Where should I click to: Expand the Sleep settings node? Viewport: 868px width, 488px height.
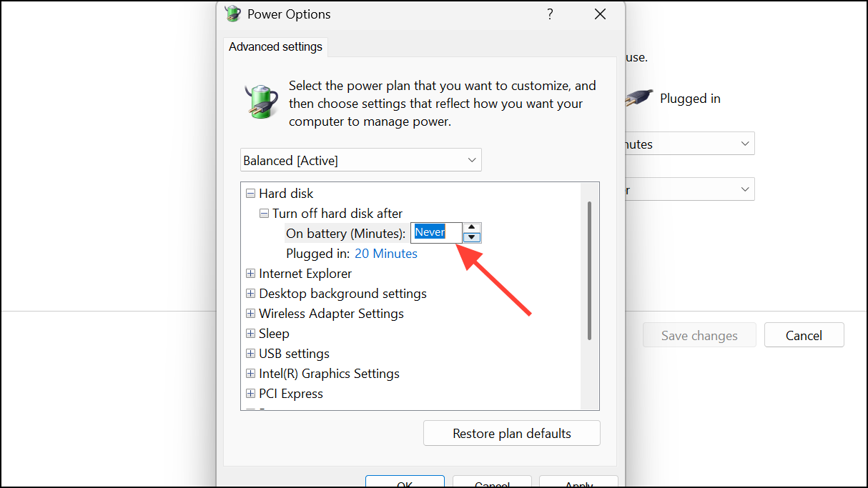(250, 334)
